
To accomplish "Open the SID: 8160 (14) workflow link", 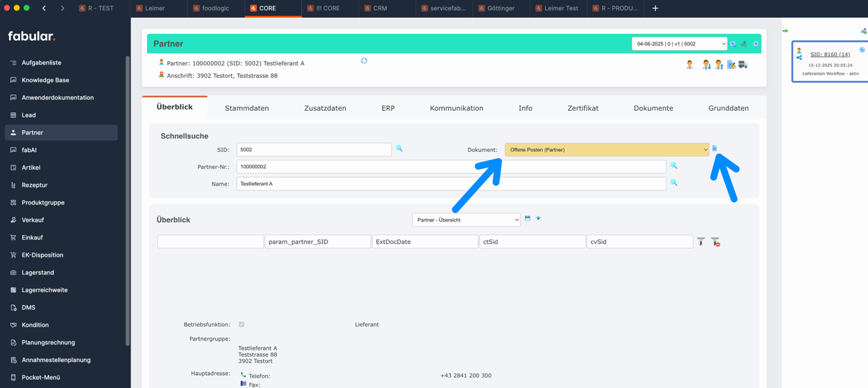I will tap(830, 54).
